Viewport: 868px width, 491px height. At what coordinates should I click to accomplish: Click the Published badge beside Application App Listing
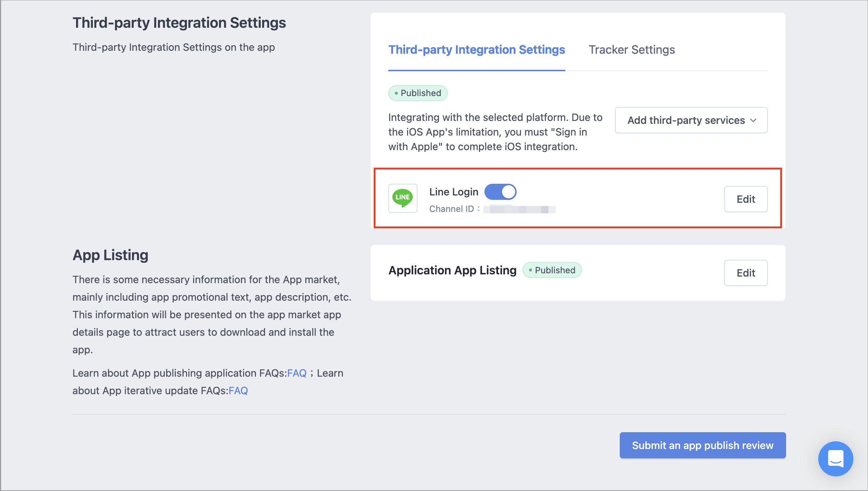click(552, 270)
